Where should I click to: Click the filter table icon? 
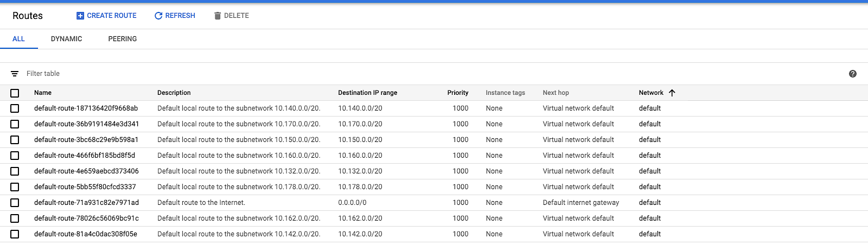coord(15,74)
